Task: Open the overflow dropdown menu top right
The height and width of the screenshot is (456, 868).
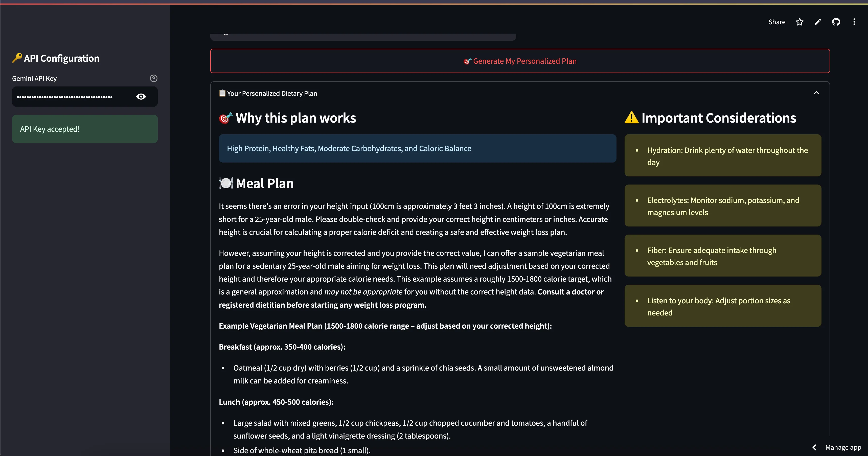Action: [855, 21]
